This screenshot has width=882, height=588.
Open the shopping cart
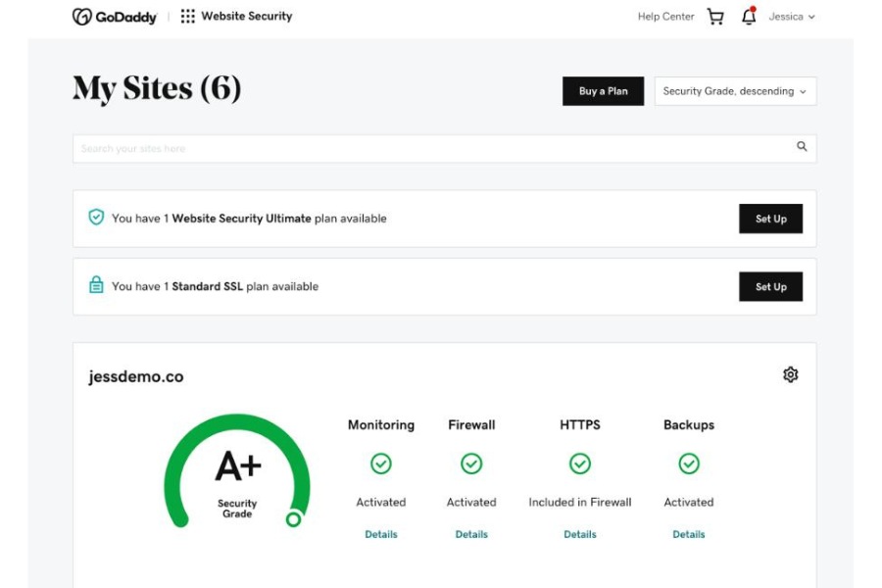715,17
